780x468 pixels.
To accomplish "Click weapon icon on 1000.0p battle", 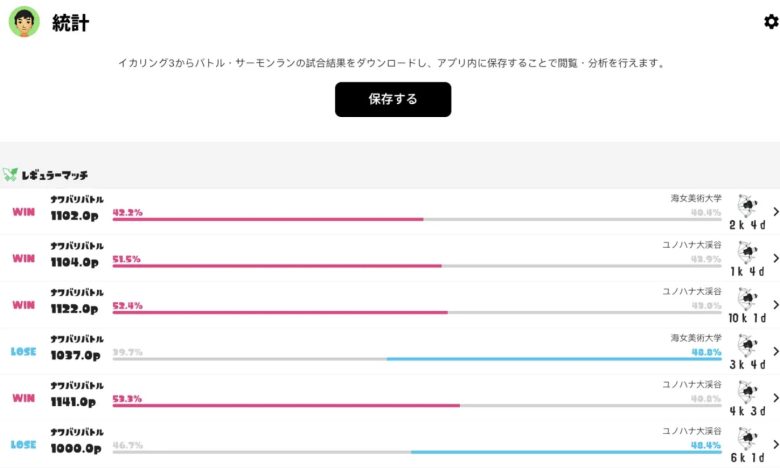I will tap(746, 438).
